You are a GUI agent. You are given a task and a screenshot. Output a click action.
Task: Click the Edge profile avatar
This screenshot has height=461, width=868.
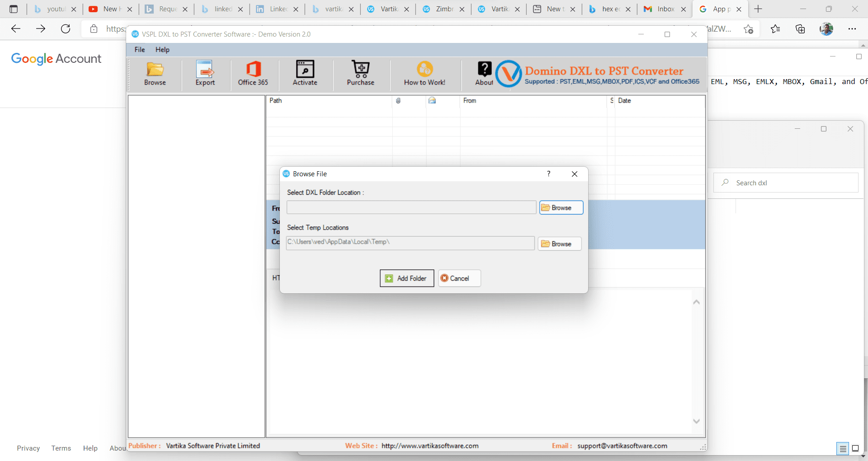[x=826, y=29]
